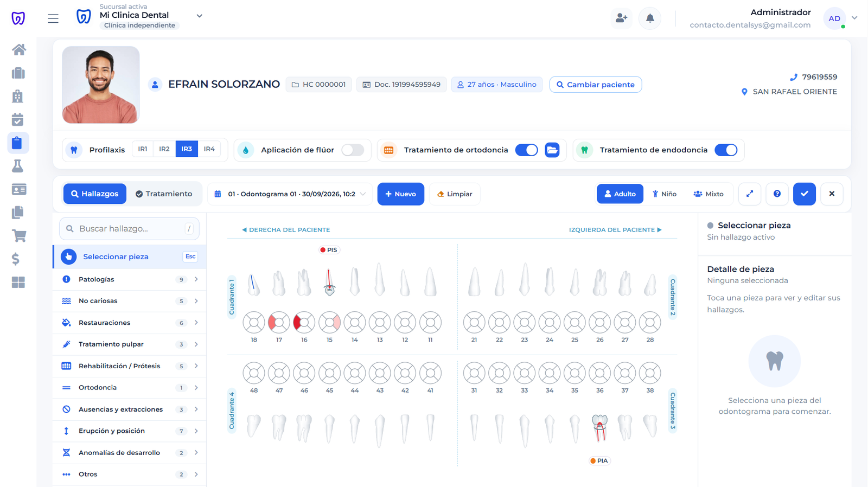Open the home icon in the sidebar
Image resolution: width=868 pixels, height=487 pixels.
click(18, 50)
